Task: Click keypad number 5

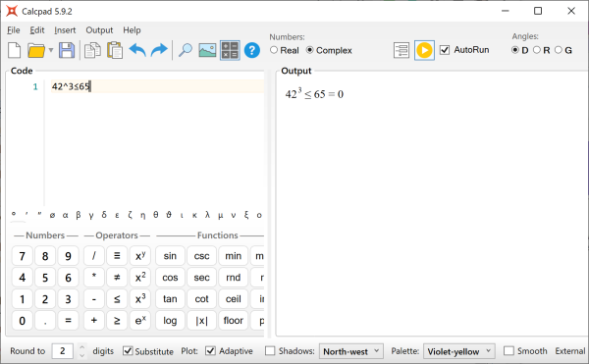Action: 45,278
